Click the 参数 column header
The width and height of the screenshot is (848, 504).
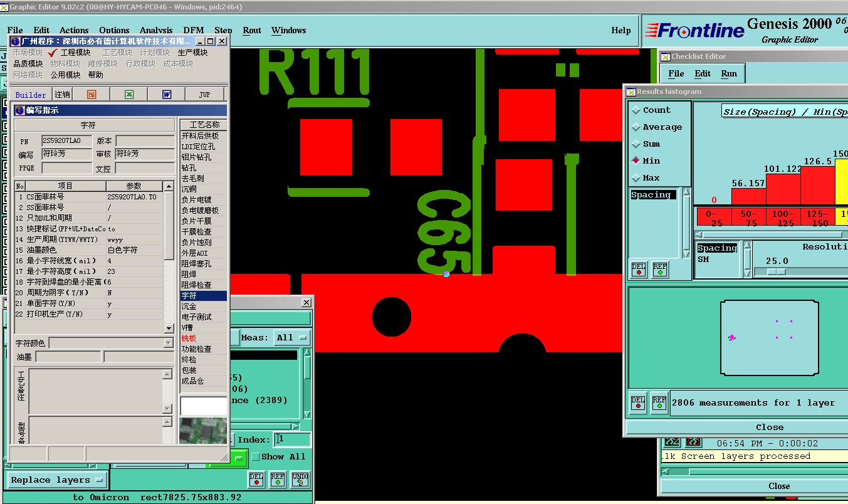[x=134, y=186]
